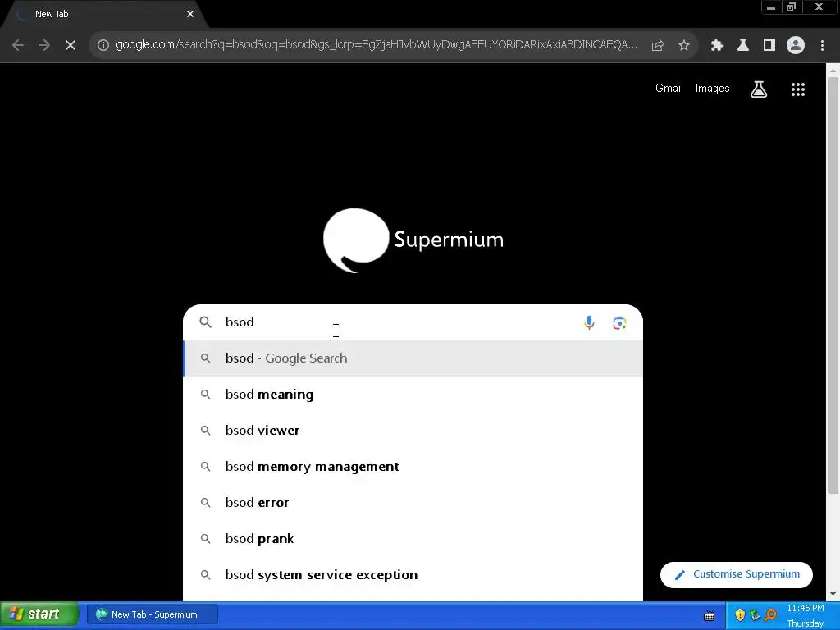Click the share page icon in address bar
The width and height of the screenshot is (840, 630).
coord(657,46)
